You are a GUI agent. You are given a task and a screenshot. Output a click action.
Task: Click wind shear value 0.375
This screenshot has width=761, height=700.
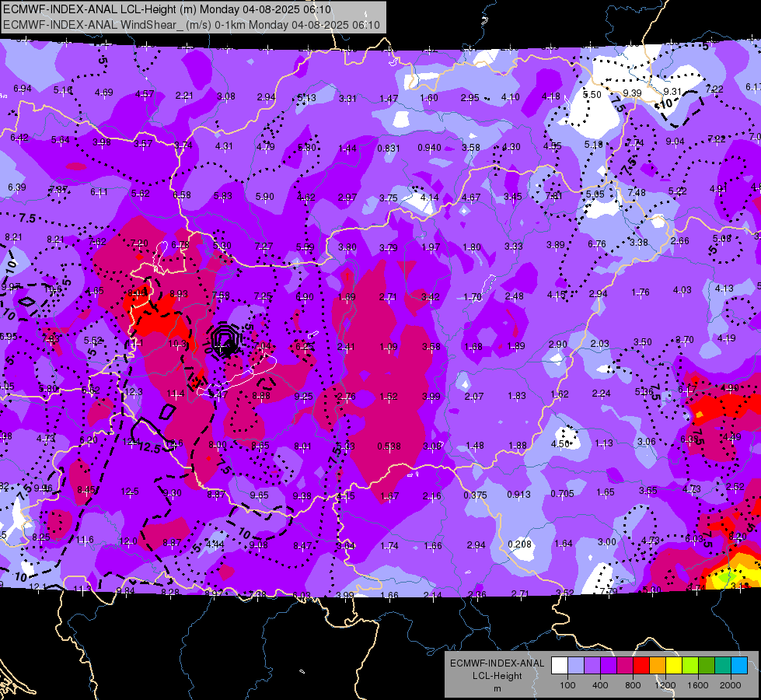475,495
